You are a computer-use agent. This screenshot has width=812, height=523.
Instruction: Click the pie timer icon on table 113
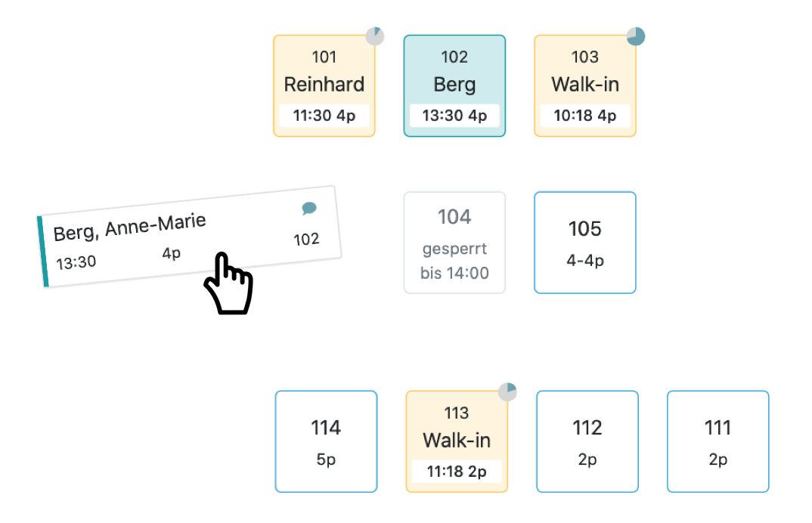507,391
